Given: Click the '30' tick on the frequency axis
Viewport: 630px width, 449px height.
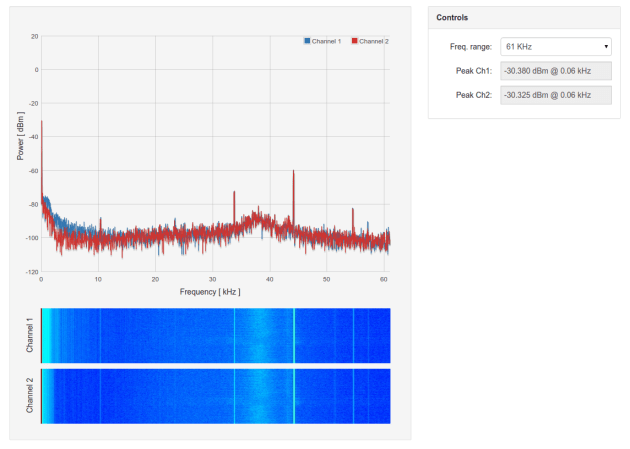Looking at the screenshot, I should (x=213, y=279).
